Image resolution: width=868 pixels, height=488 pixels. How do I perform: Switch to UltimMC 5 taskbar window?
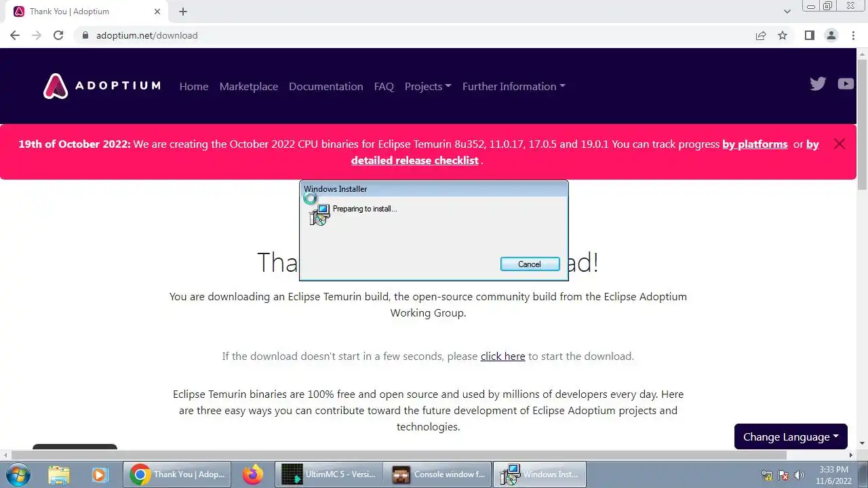pyautogui.click(x=330, y=474)
